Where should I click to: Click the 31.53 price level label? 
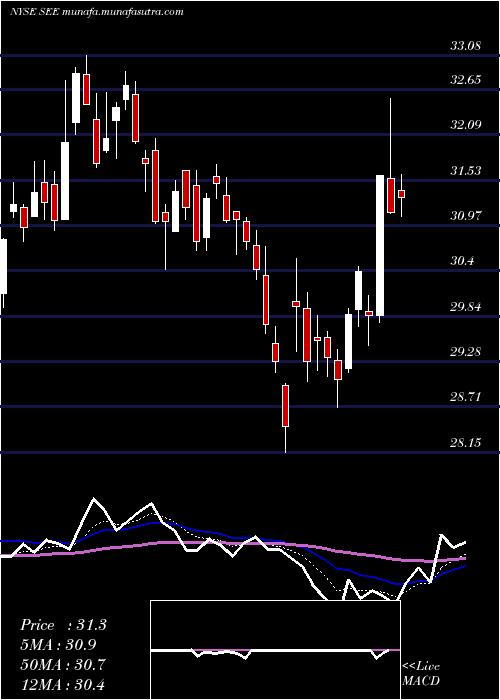click(465, 171)
